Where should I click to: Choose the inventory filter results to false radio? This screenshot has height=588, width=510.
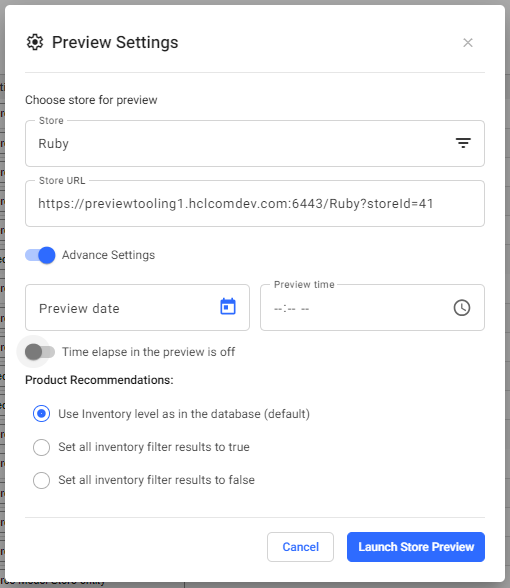(x=41, y=480)
